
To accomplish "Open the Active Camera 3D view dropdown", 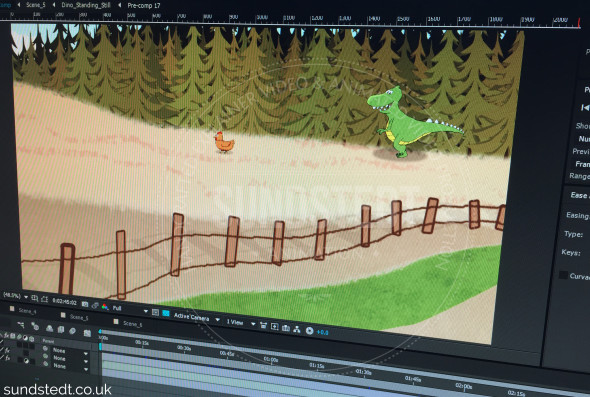I will [197, 317].
